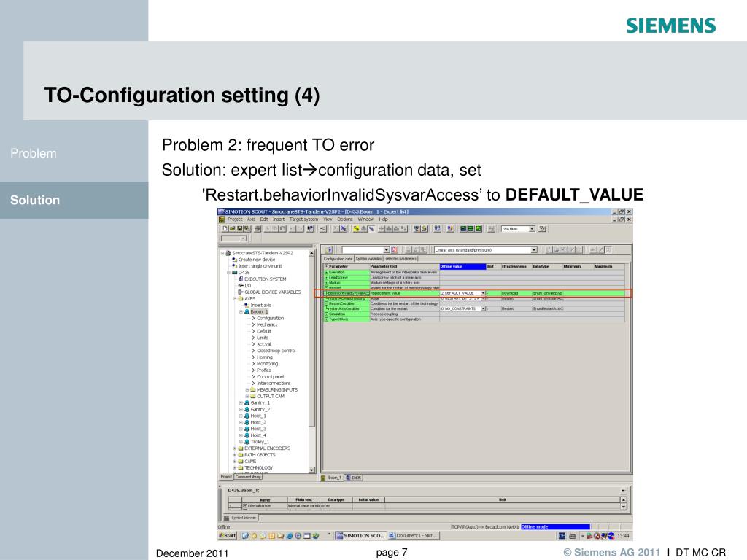Open the Axis menu
Screen dimensions: 747x560
point(251,219)
